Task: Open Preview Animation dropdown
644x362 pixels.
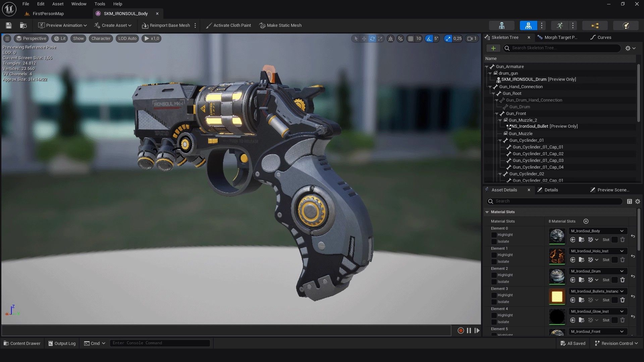Action: pos(62,25)
